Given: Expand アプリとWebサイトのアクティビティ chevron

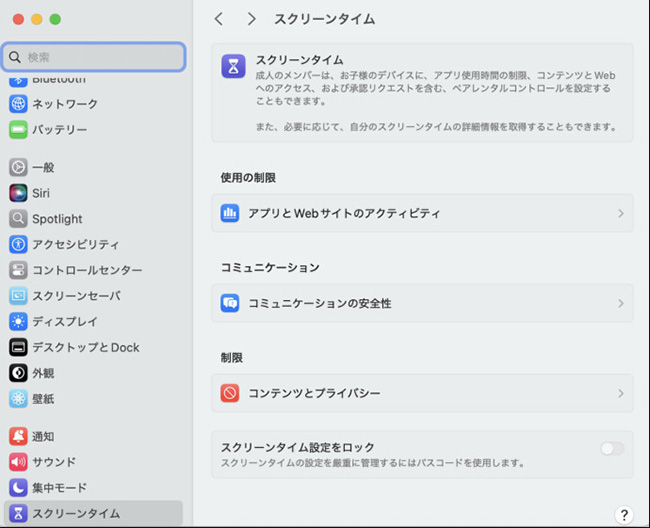Looking at the screenshot, I should [x=621, y=213].
